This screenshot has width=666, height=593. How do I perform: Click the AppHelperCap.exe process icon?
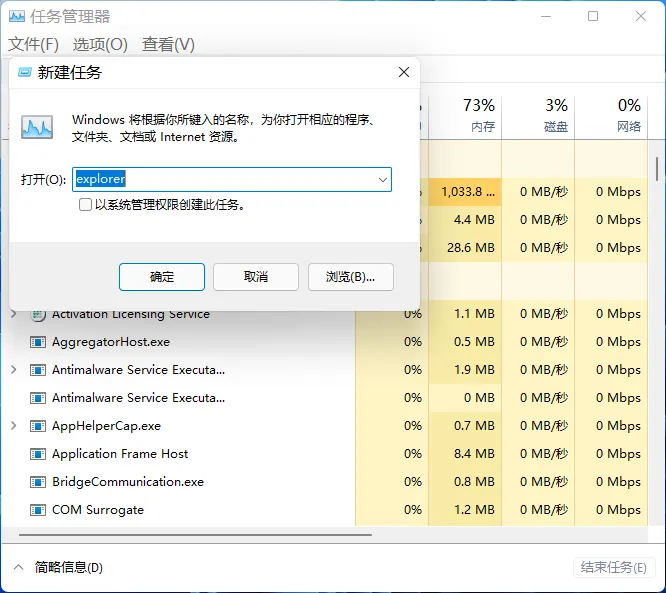[x=38, y=426]
